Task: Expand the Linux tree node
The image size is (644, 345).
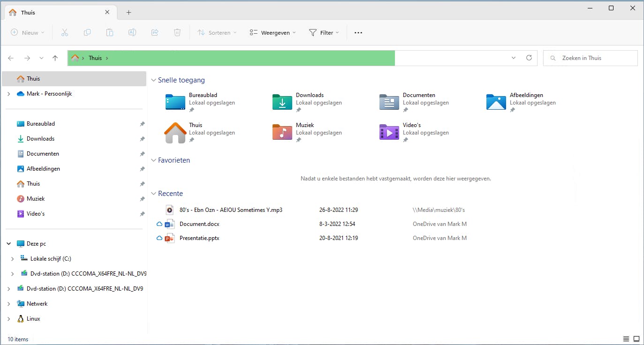Action: [8, 319]
